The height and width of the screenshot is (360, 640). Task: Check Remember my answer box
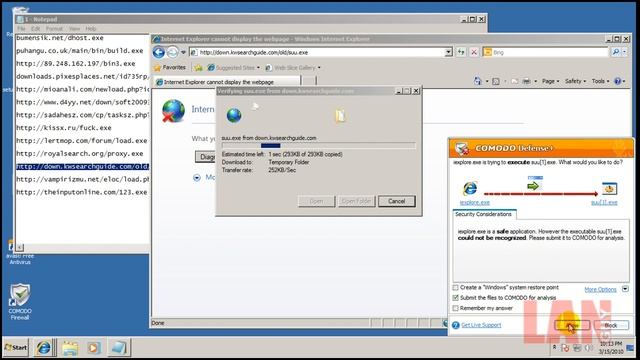[456, 308]
